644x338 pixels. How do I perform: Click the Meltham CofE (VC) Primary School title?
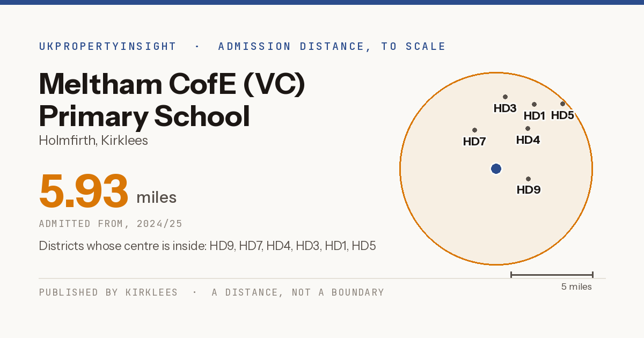[172, 100]
